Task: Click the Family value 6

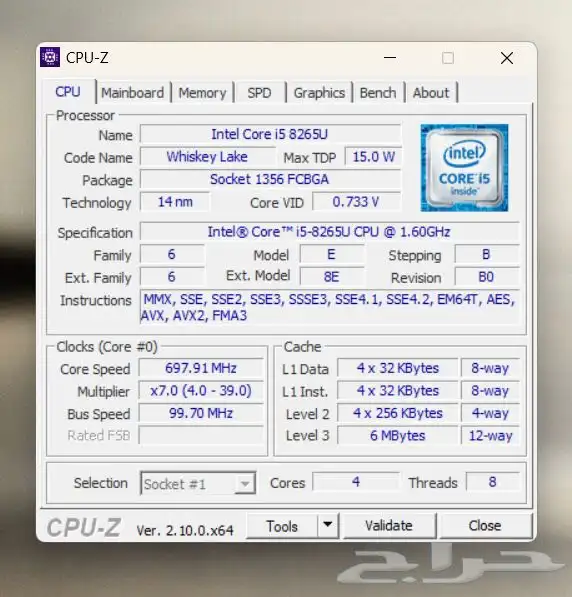Action: tap(172, 254)
